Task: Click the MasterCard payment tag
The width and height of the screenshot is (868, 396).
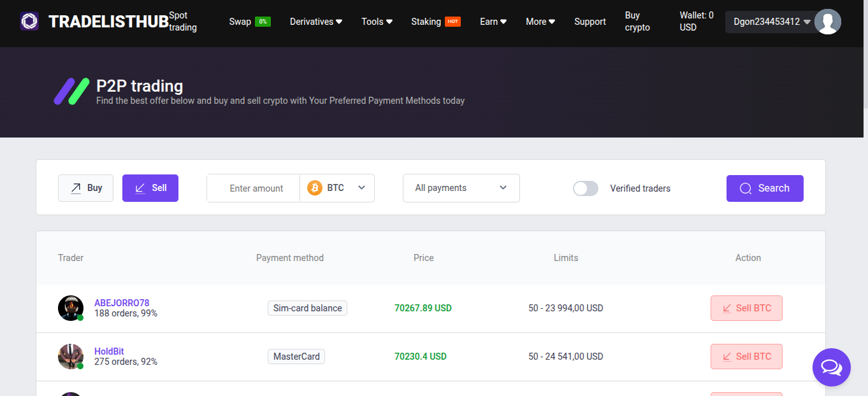Action: point(296,357)
